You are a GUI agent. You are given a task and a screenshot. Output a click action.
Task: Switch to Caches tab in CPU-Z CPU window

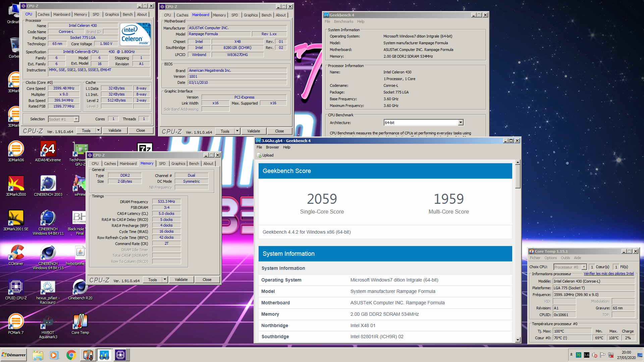[43, 14]
